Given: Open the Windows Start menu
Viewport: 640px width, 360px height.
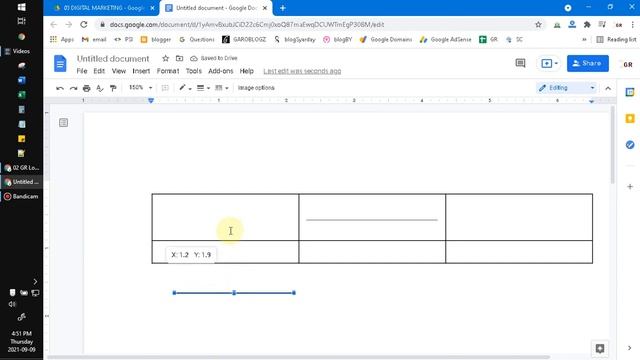Looking at the screenshot, I should tap(22, 7).
